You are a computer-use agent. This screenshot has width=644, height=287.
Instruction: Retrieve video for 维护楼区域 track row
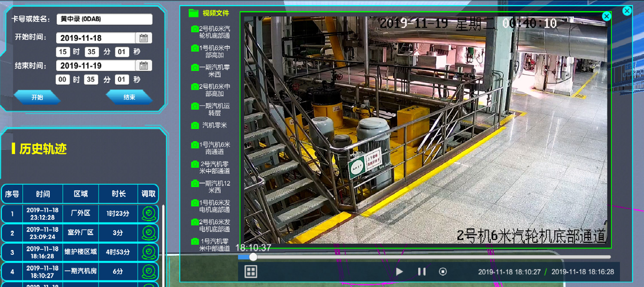click(x=149, y=252)
